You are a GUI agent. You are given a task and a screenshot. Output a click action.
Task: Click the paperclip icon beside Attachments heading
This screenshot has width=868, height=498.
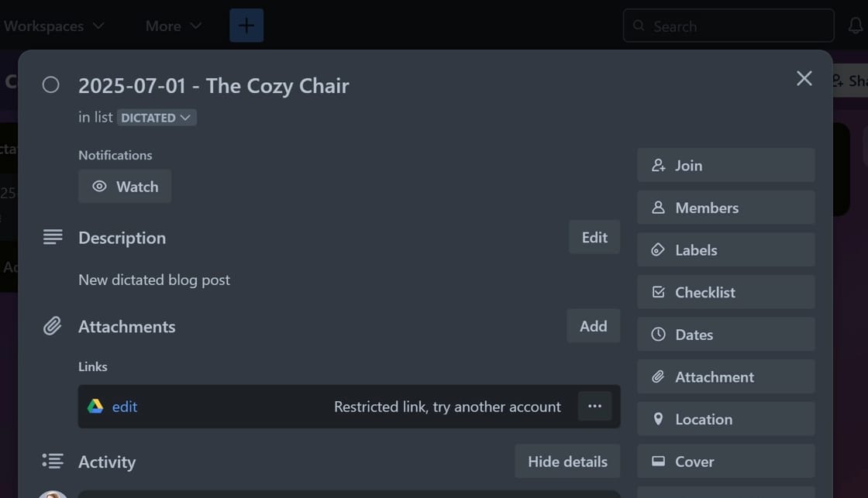point(52,326)
